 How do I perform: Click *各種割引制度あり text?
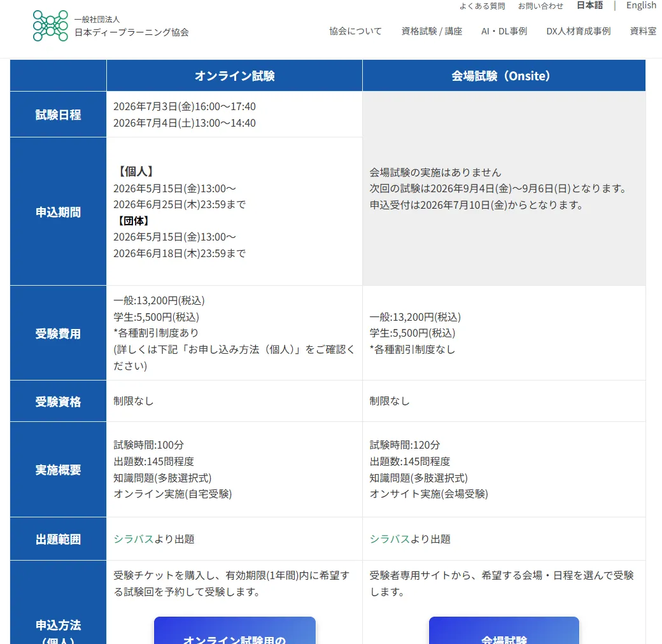pos(156,333)
